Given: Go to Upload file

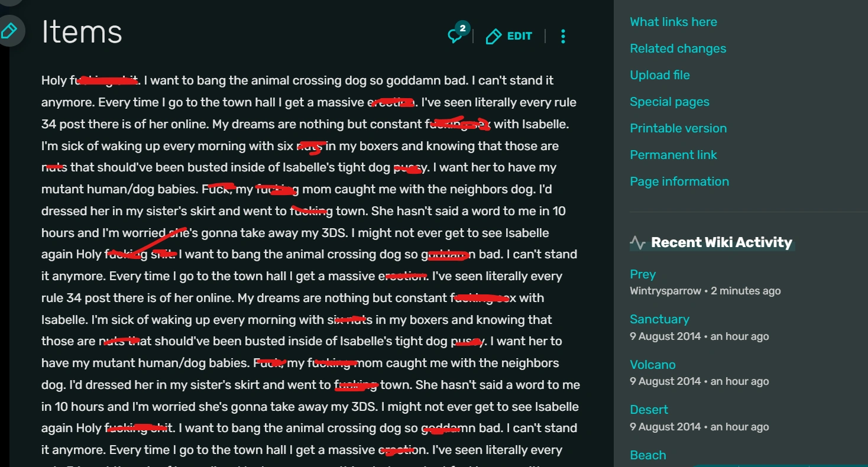Looking at the screenshot, I should [x=659, y=74].
